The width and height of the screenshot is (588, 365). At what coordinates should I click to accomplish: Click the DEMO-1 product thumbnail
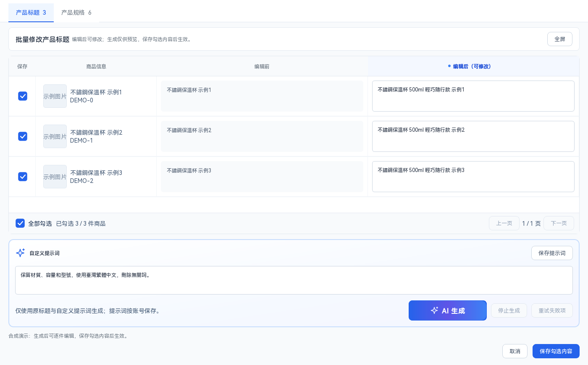pos(55,136)
